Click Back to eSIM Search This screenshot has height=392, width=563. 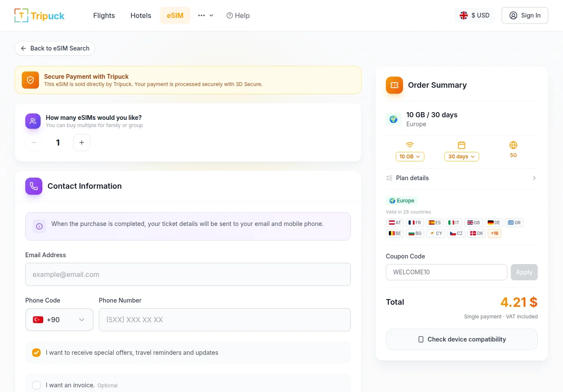[55, 48]
